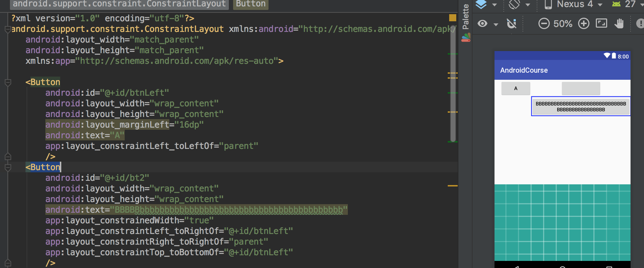This screenshot has width=644, height=268.
Task: Click the teal grid area in preview
Action: 563,223
